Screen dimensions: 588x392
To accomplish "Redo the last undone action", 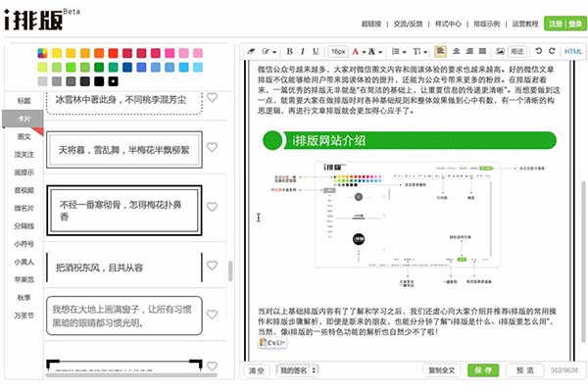I will pyautogui.click(x=551, y=51).
